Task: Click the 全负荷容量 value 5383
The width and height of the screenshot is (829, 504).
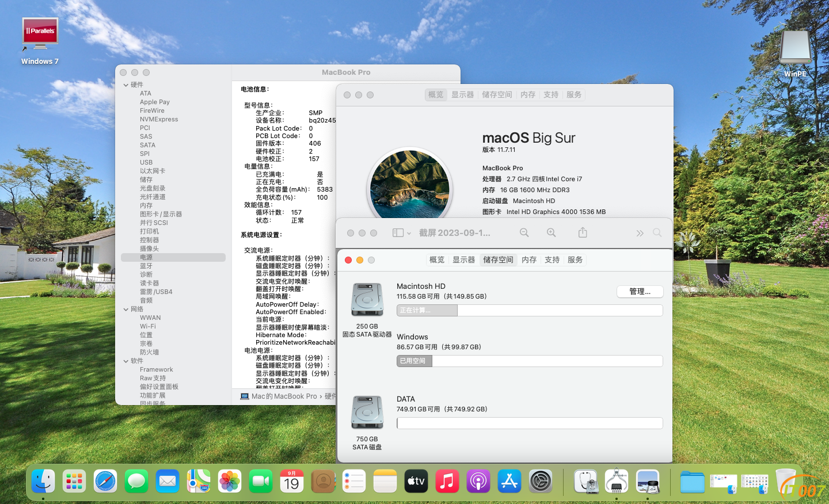Action: 325,190
